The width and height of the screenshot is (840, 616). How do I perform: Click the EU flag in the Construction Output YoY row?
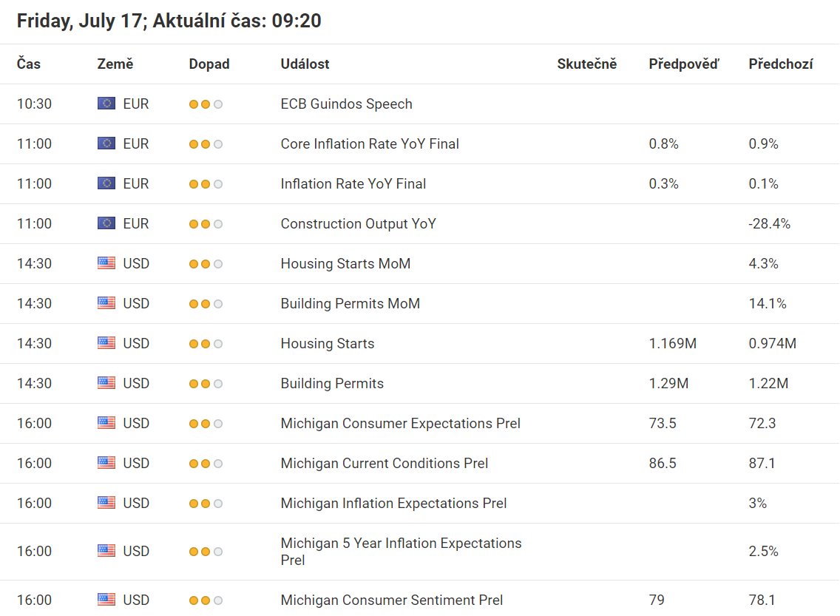106,224
